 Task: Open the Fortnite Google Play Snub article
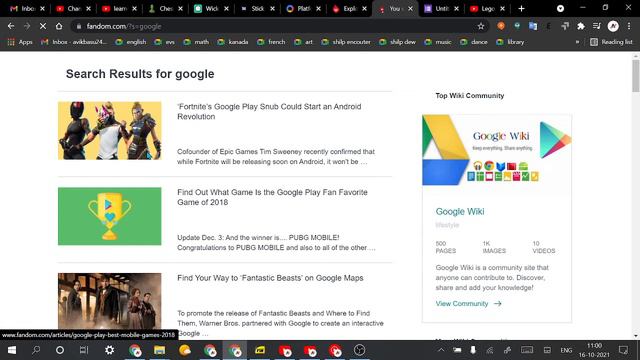(269, 111)
